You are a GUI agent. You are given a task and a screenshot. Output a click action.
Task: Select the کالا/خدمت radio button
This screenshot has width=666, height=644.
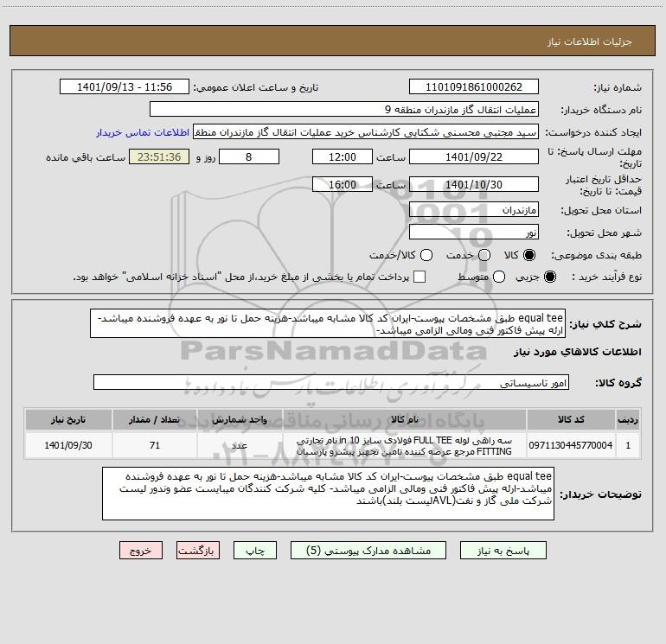pos(426,255)
